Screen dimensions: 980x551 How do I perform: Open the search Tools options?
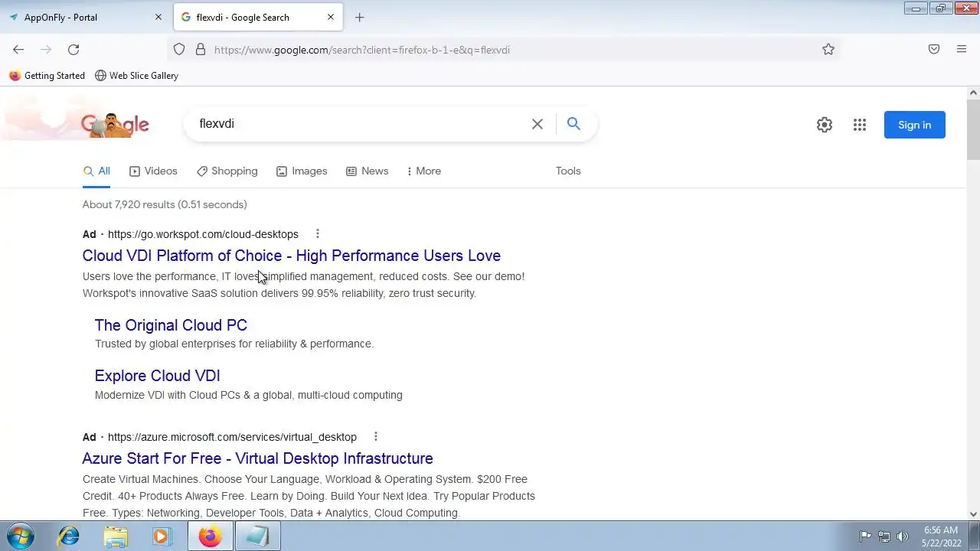568,171
